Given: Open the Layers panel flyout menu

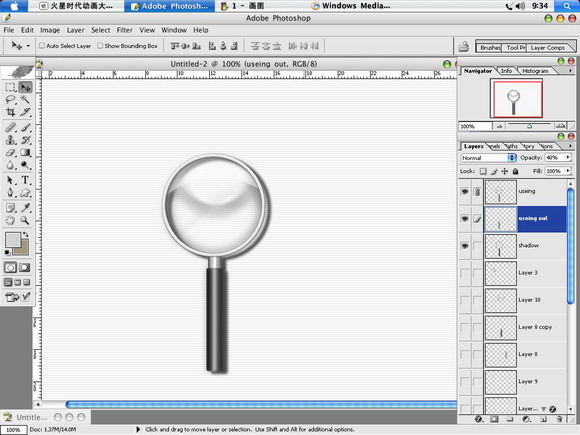Looking at the screenshot, I should 570,146.
